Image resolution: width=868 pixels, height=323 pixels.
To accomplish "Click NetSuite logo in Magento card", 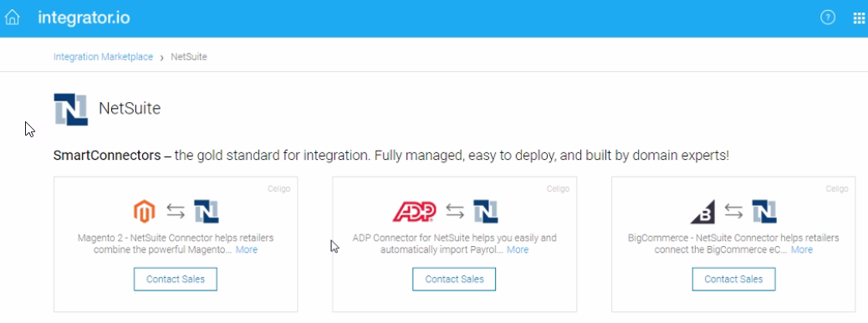I will 206,212.
